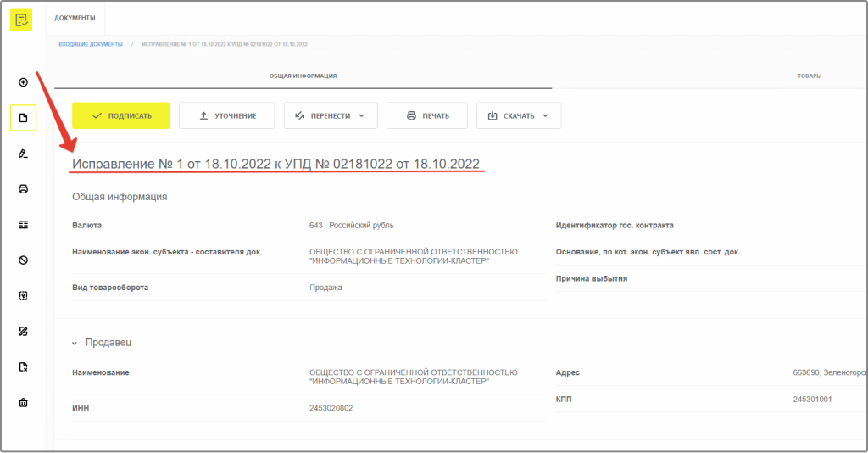Click the КПП field label
Viewport: 868px width, 453px height.
point(564,400)
